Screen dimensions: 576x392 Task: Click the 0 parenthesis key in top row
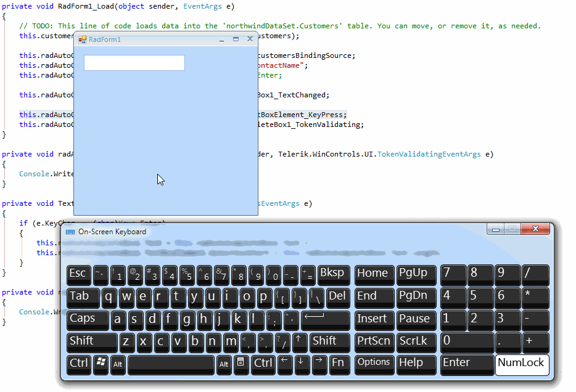[274, 275]
